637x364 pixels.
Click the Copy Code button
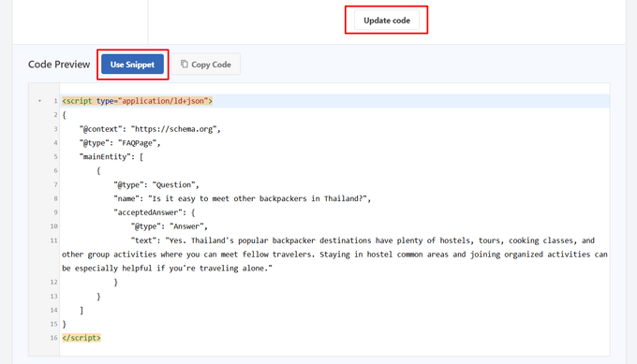coord(205,65)
